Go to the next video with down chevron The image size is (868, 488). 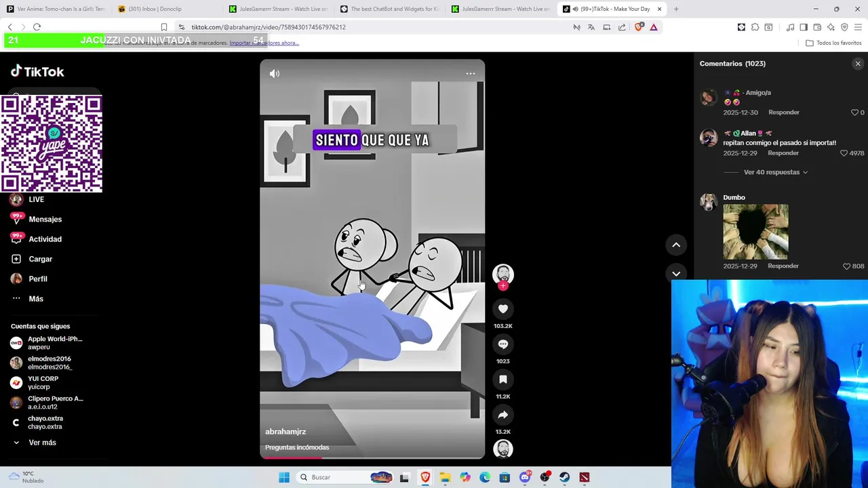pyautogui.click(x=676, y=274)
